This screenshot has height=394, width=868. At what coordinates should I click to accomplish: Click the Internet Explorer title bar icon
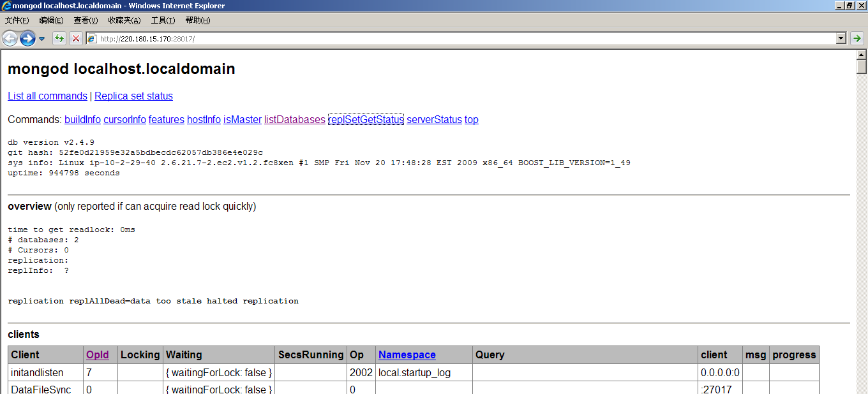coord(6,6)
